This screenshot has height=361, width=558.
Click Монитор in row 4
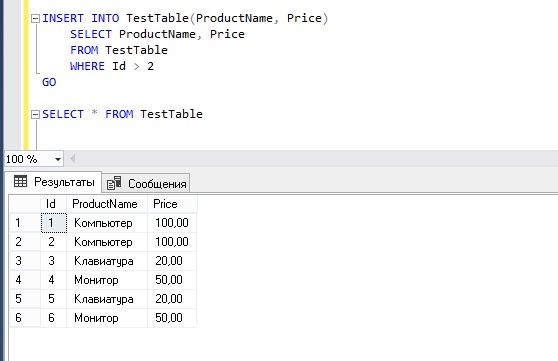point(107,280)
